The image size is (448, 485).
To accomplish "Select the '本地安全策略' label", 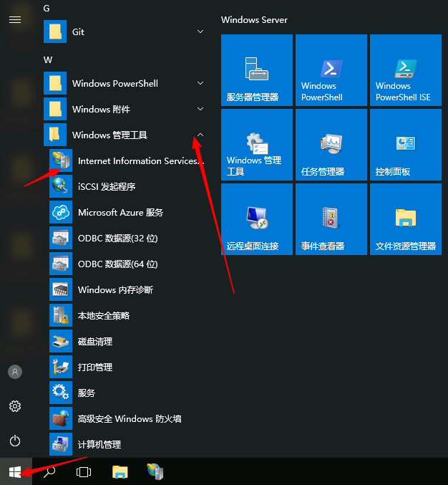I will (x=104, y=315).
